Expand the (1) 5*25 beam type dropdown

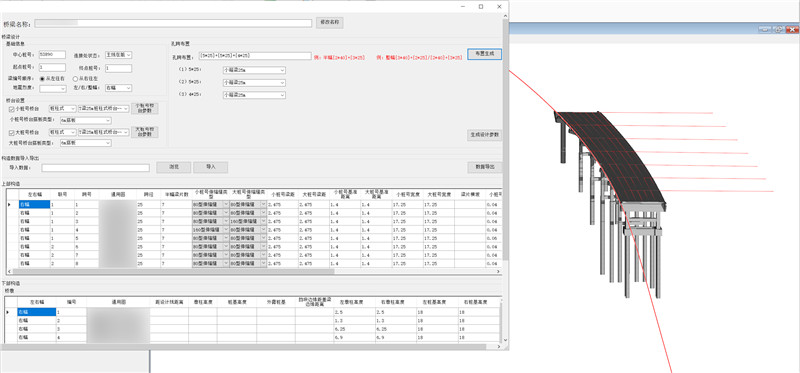(x=254, y=70)
